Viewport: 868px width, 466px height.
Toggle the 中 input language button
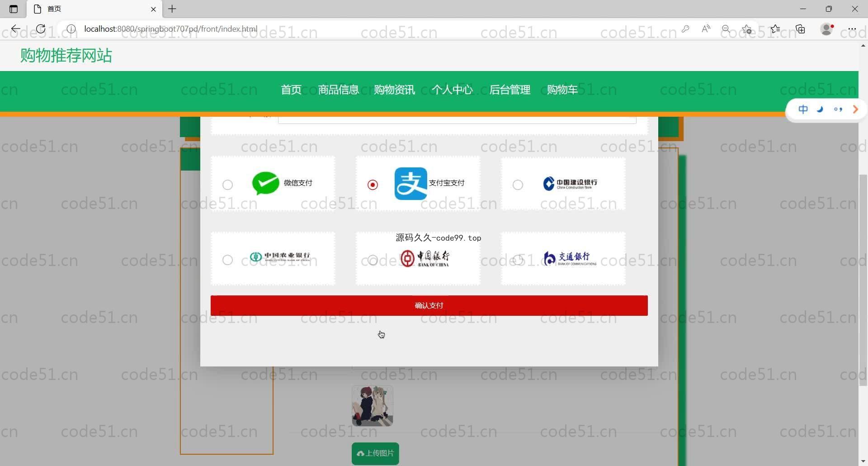pos(803,109)
